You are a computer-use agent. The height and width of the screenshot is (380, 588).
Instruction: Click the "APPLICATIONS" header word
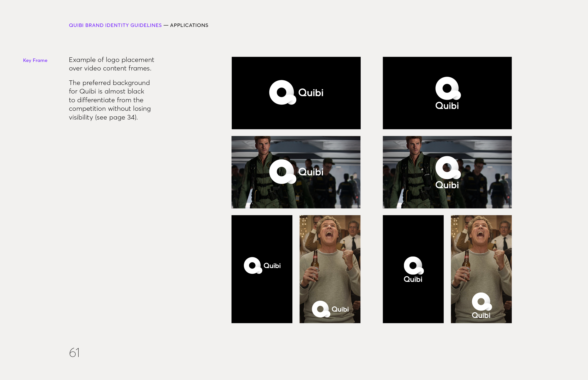(189, 25)
